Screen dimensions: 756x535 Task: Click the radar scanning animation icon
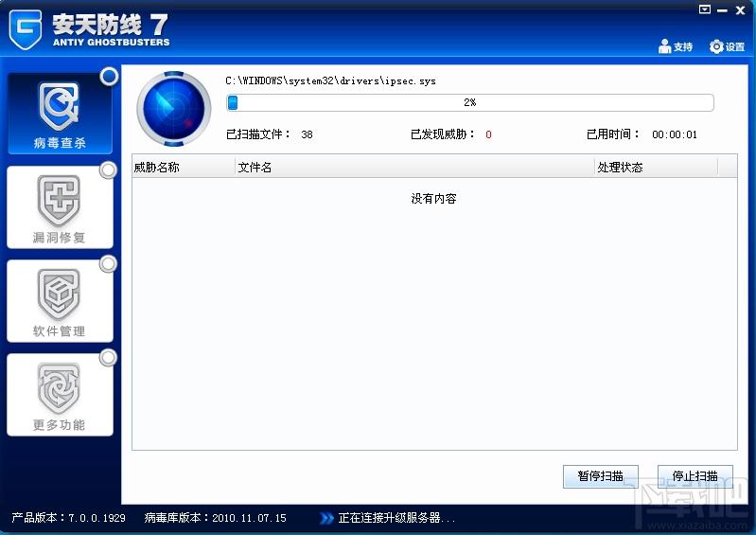pos(171,107)
